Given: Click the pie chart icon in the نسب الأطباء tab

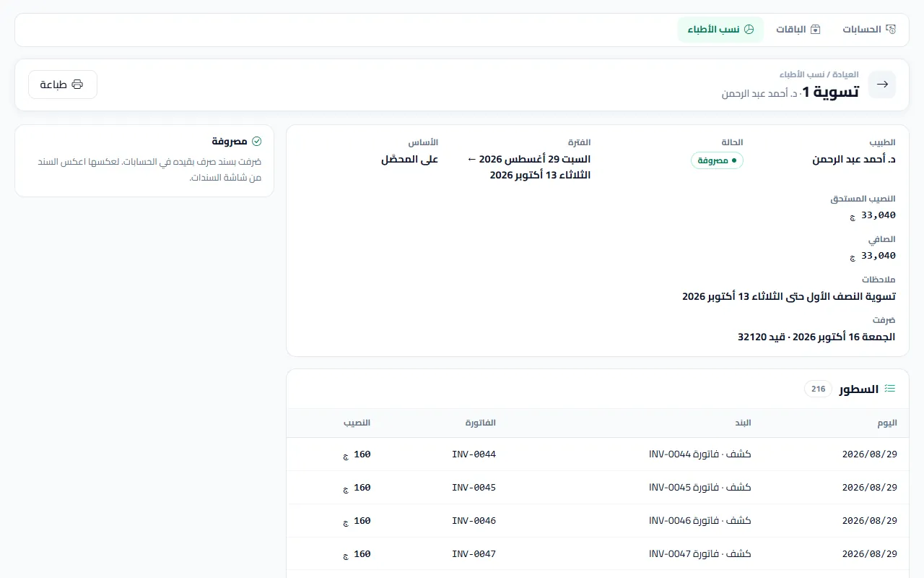Looking at the screenshot, I should tap(749, 30).
